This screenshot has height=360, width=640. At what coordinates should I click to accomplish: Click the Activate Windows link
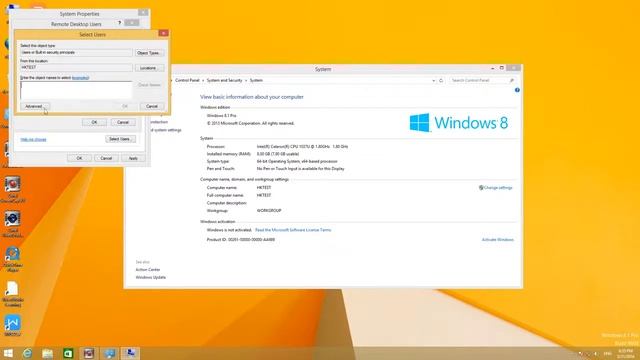[498, 240]
